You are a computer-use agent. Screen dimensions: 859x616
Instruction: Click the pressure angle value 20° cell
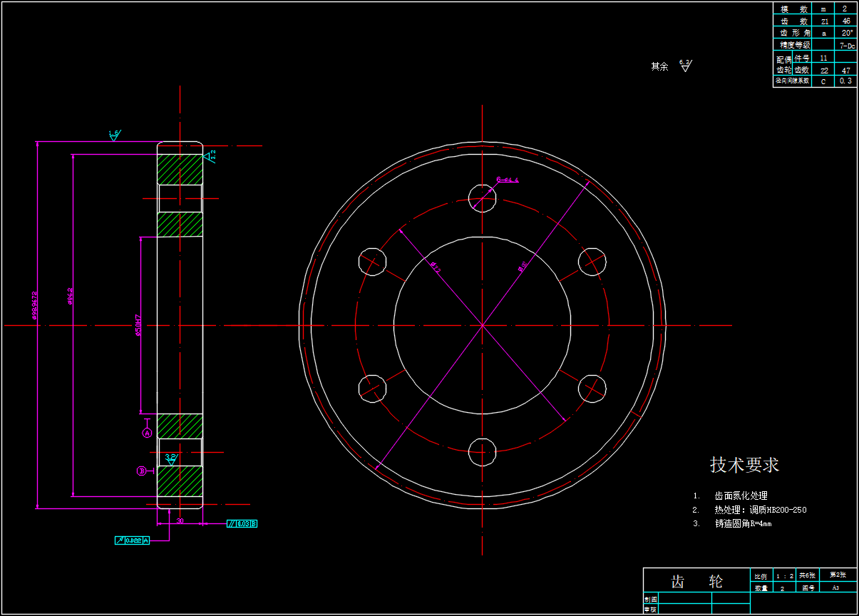845,33
